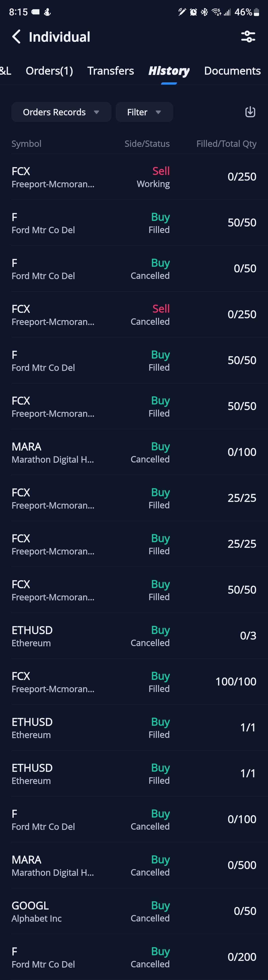Screen dimensions: 268x980
Task: Open the account settings sliders icon
Action: point(248,36)
